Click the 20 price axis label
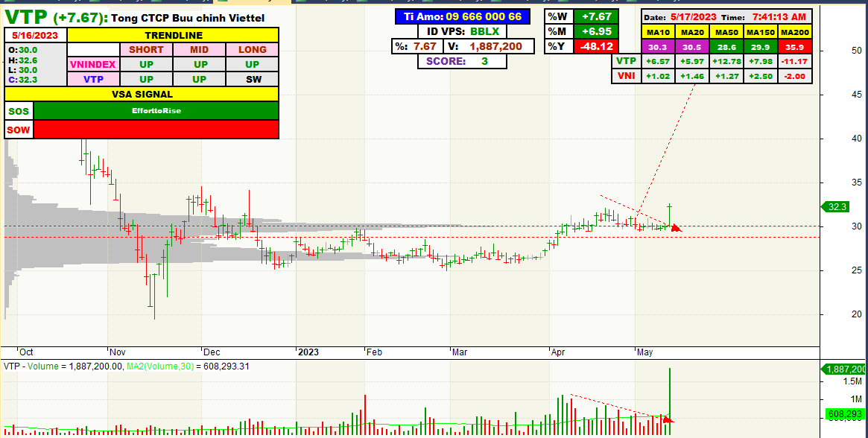This screenshot has height=438, width=868. click(x=856, y=314)
